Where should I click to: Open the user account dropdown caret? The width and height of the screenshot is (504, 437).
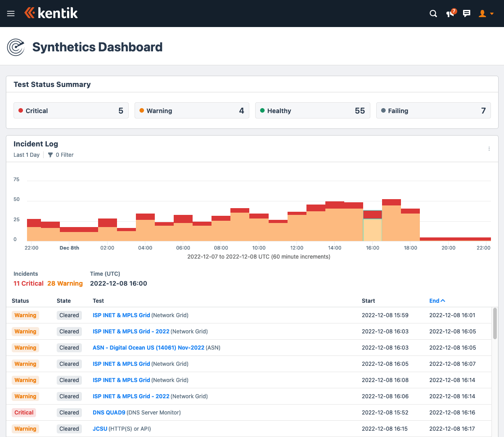[x=492, y=14]
